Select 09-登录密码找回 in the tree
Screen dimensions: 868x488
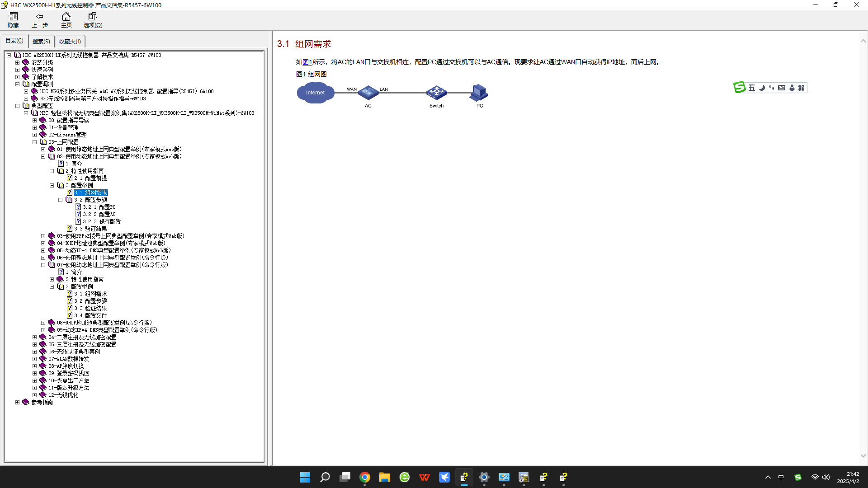(69, 373)
